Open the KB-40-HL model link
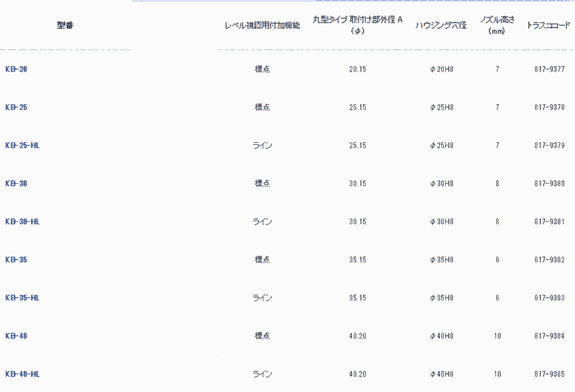This screenshot has height=392, width=575. point(23,374)
